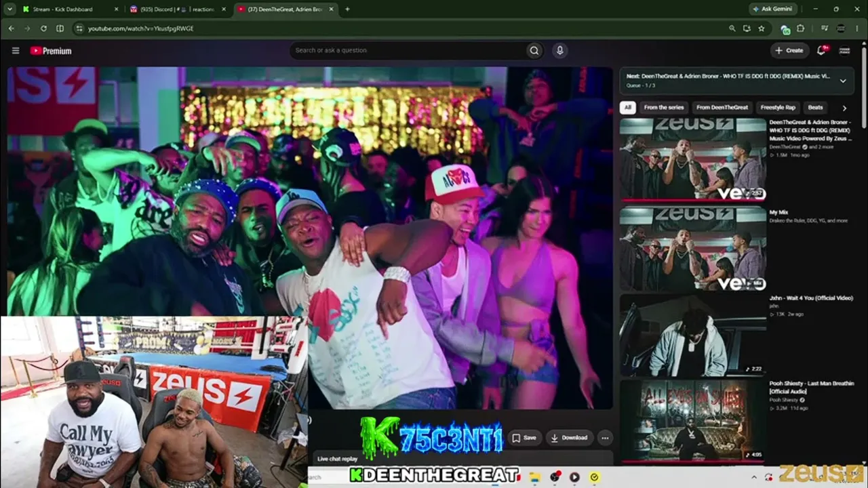This screenshot has height=488, width=868.
Task: Open the browser extensions puzzle icon
Action: coord(800,28)
